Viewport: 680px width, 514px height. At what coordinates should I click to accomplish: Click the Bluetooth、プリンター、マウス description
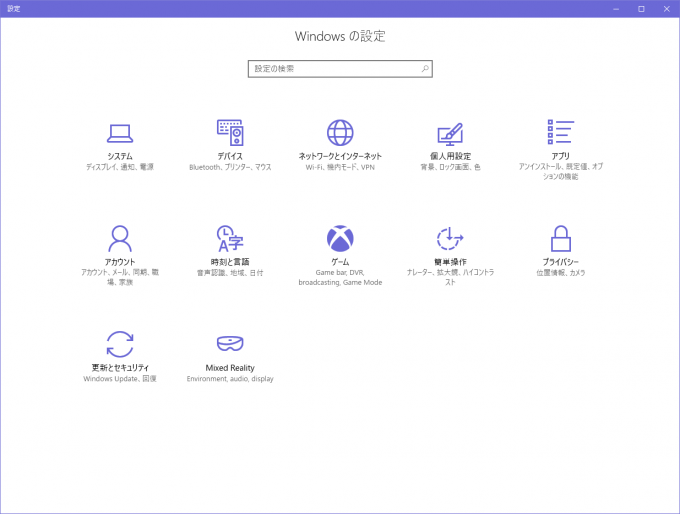click(x=230, y=167)
